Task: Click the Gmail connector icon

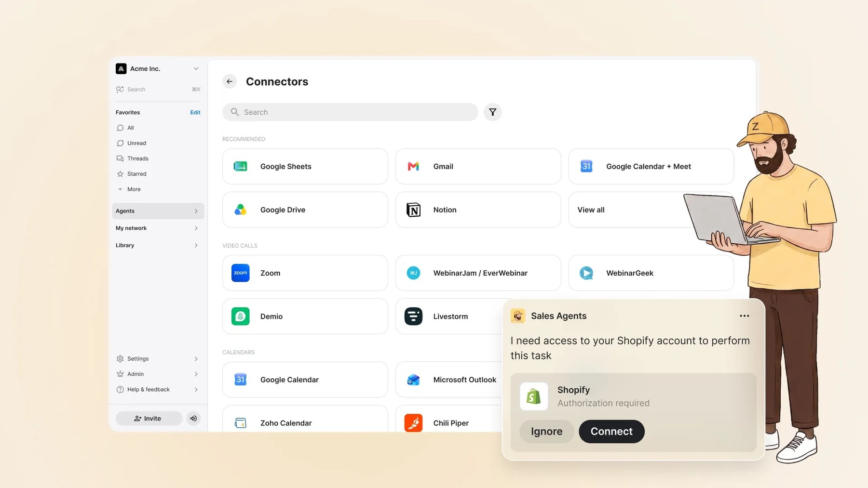Action: tap(413, 167)
